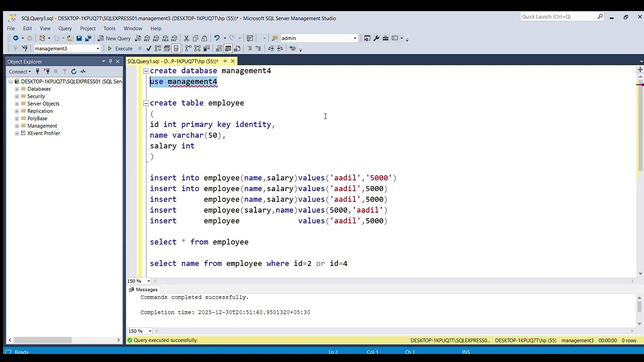Click Change Connection icon beside database dropdown

24,49
